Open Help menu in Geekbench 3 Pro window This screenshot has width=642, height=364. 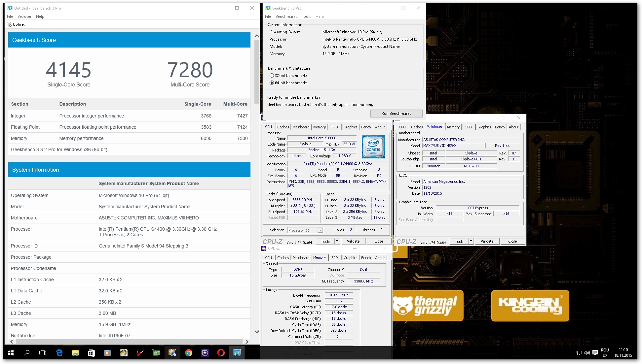(320, 17)
